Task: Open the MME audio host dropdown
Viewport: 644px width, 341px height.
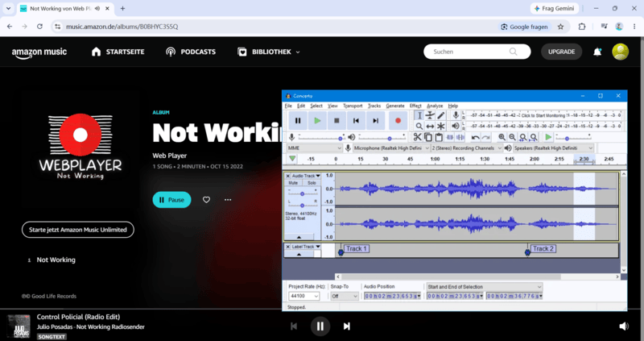Action: point(315,148)
